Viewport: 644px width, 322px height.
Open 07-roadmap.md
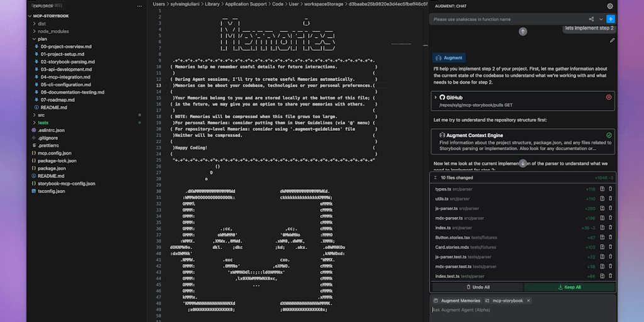click(57, 100)
